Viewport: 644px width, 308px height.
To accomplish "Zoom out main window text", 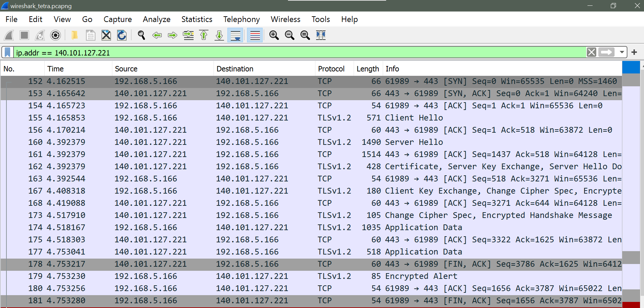I will (x=290, y=35).
